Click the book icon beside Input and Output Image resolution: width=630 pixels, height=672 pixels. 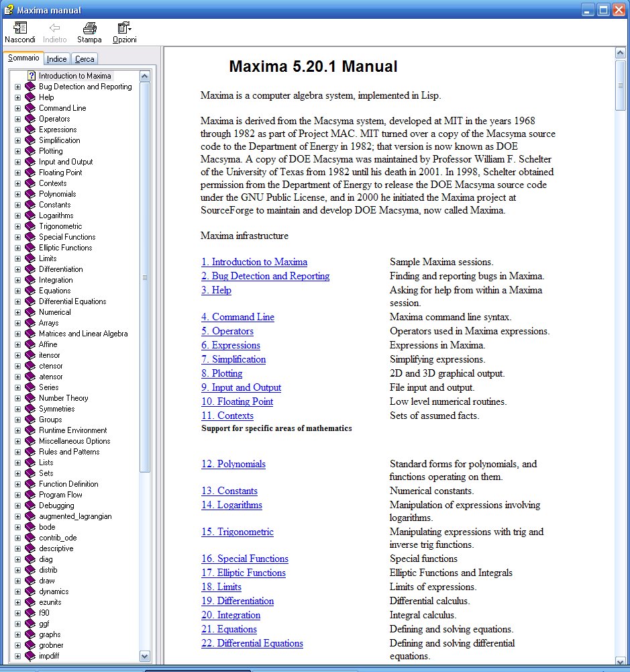(x=30, y=162)
